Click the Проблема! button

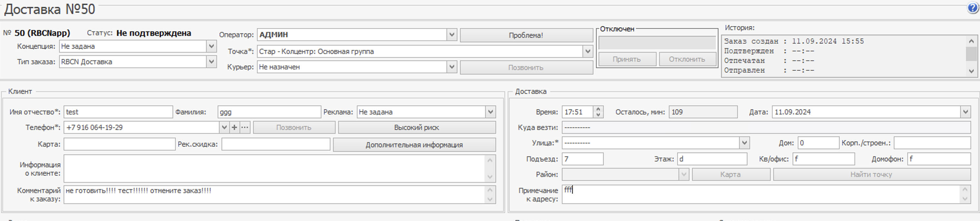point(526,35)
